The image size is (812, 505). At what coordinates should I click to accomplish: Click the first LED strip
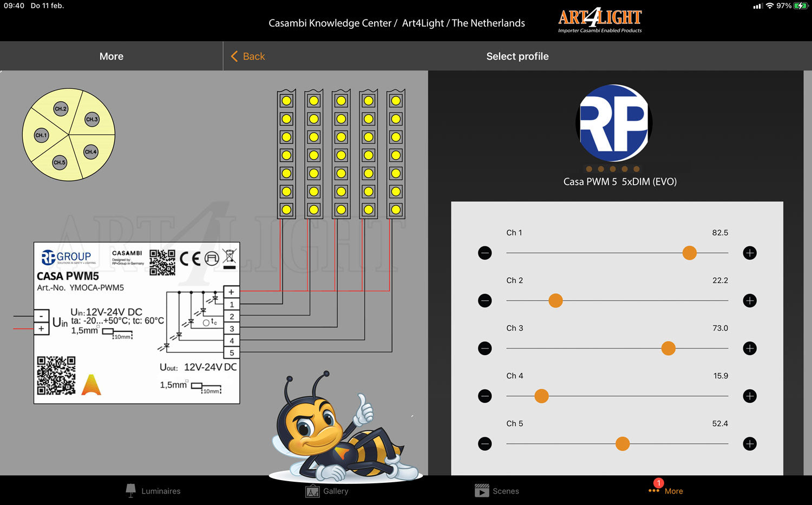click(x=286, y=154)
